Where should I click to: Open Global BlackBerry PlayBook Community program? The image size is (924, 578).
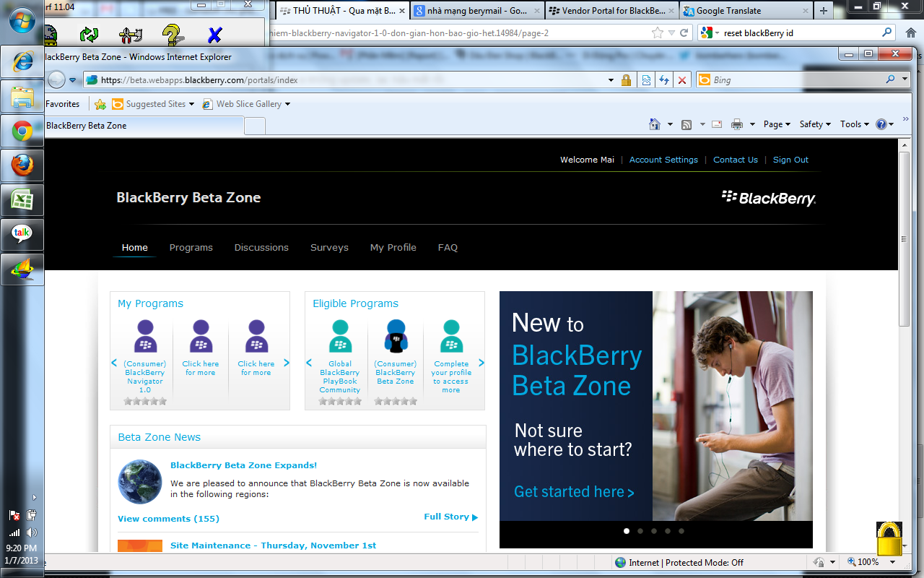pos(340,357)
